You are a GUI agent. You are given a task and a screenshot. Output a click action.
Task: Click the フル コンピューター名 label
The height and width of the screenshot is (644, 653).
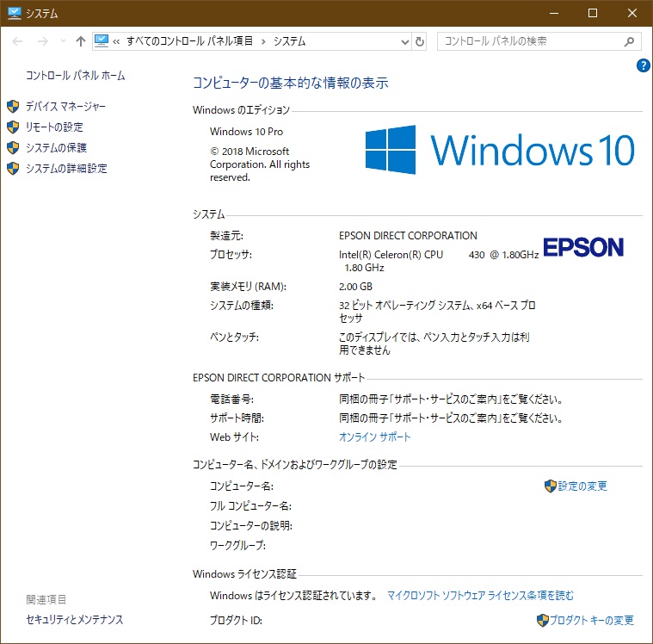(250, 506)
